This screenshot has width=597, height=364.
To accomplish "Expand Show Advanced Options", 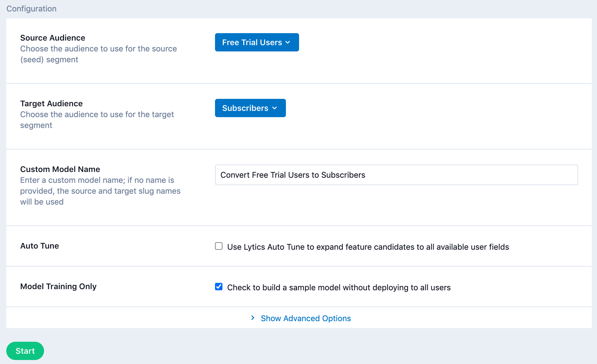I will 305,318.
